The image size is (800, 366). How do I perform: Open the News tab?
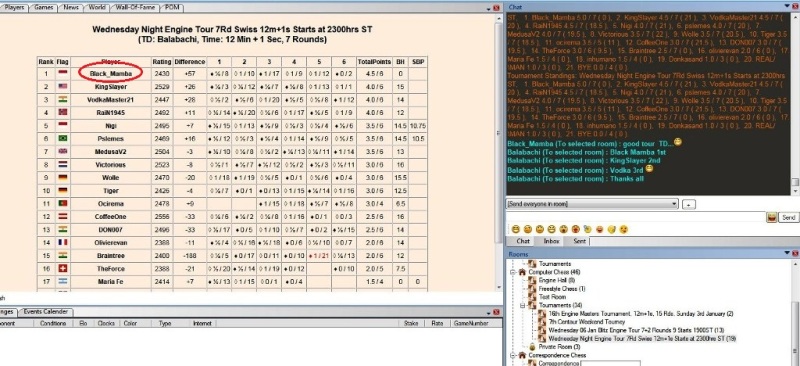[70, 8]
